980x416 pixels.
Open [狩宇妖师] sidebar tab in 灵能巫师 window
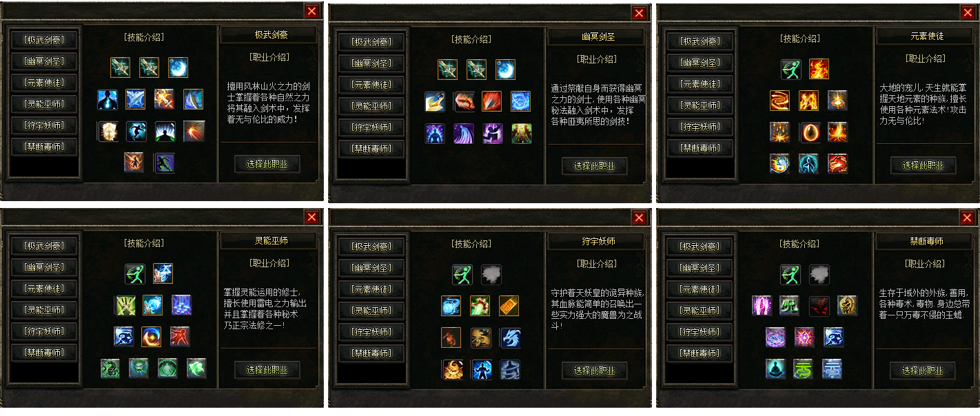pos(44,331)
